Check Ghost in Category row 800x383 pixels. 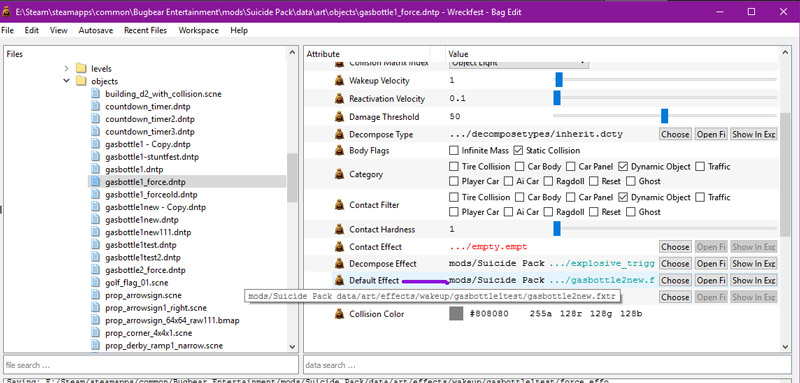point(631,181)
